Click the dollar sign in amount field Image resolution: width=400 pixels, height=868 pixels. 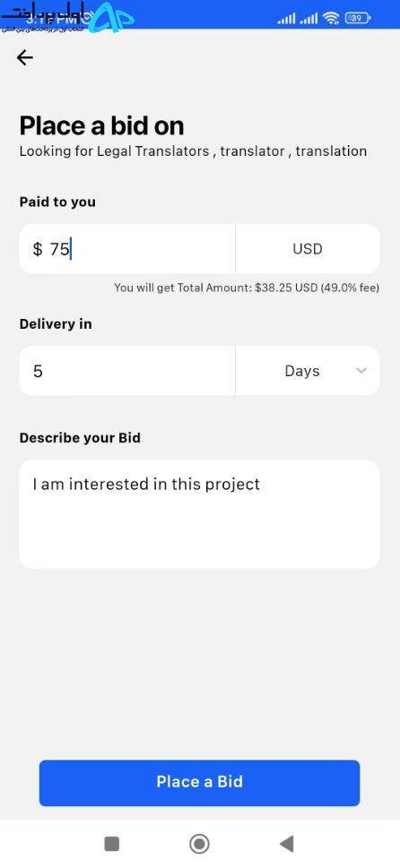37,249
